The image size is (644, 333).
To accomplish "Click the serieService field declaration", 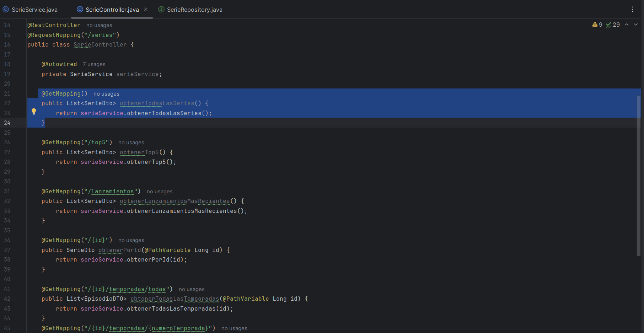I will pyautogui.click(x=138, y=74).
